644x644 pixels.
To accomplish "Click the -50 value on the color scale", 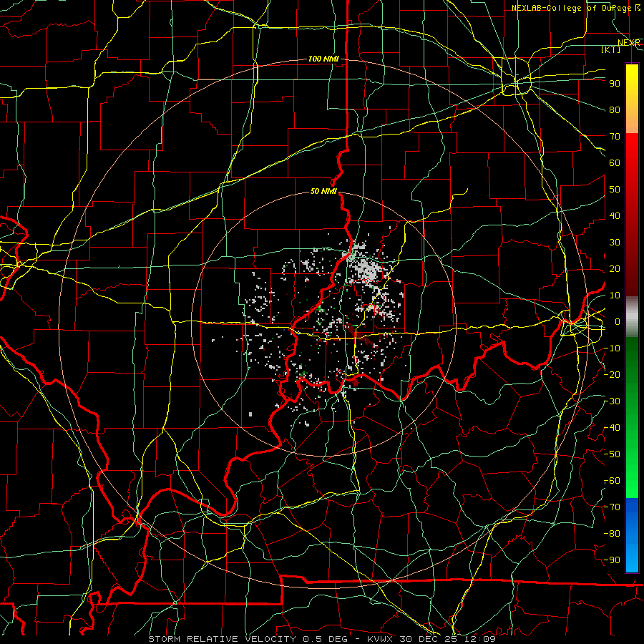I will (612, 454).
